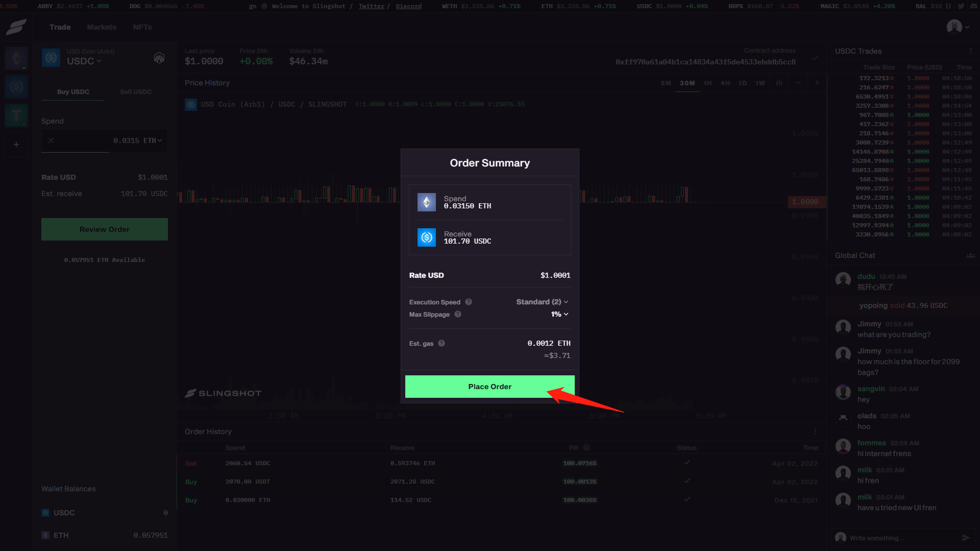The image size is (980, 551).
Task: Click the Slingshot logo icon
Action: pyautogui.click(x=16, y=27)
